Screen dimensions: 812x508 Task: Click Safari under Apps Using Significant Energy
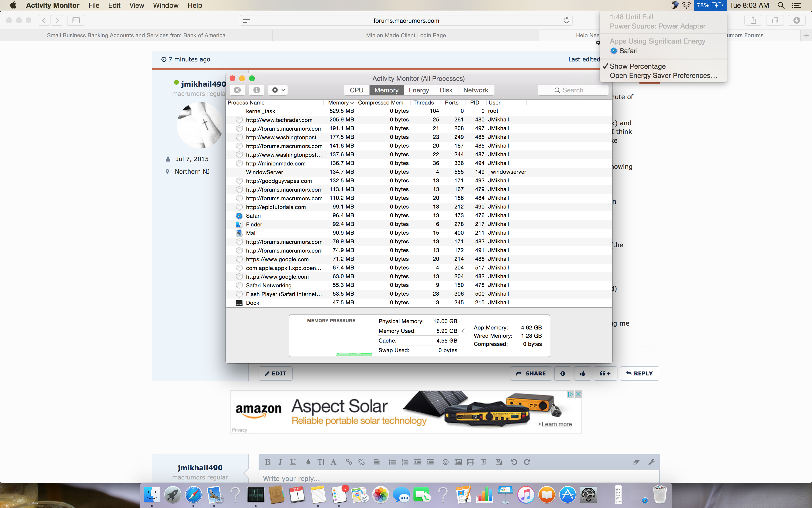point(663,51)
